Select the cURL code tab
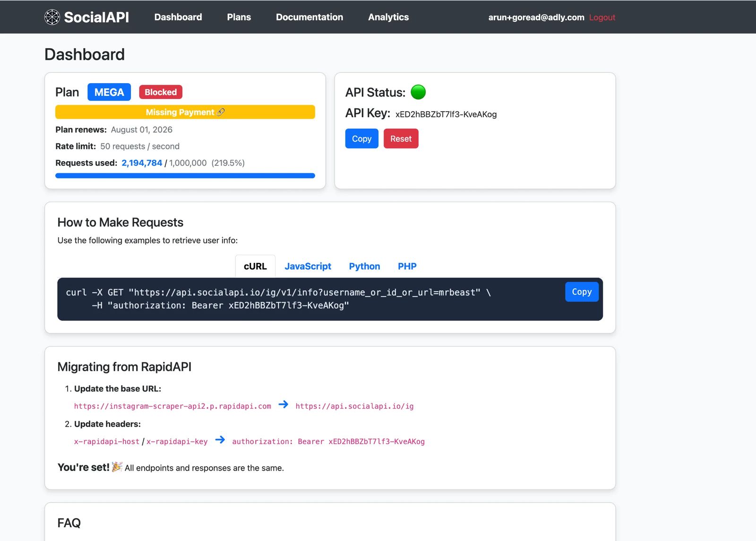 point(255,266)
